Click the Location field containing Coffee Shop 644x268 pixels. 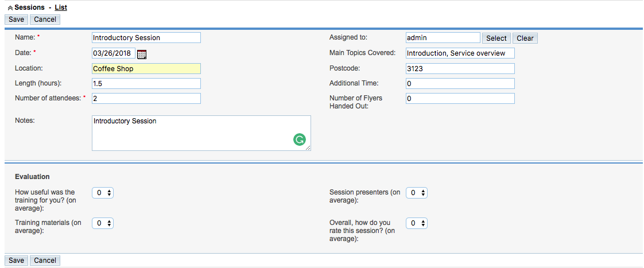tap(146, 68)
